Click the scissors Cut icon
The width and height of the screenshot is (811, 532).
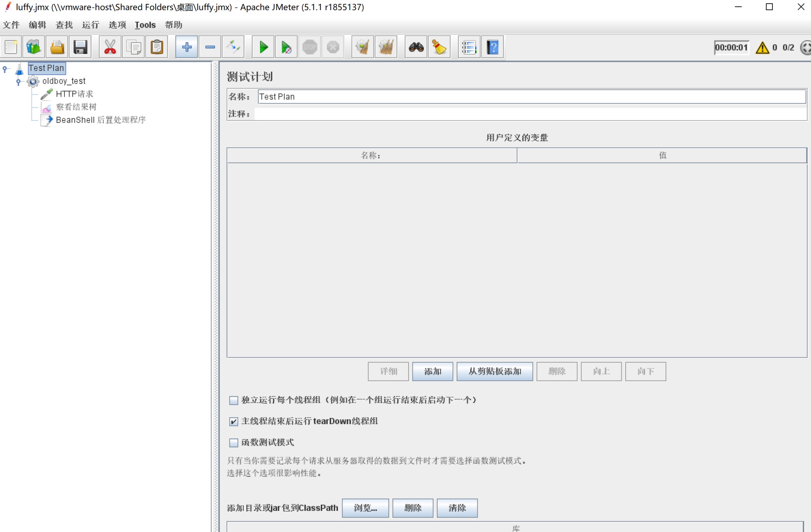(x=110, y=47)
